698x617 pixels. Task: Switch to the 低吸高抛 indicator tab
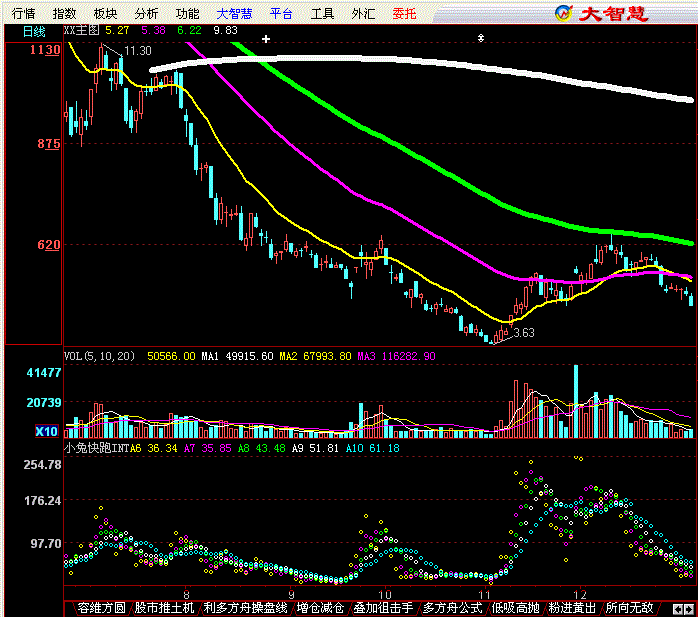pos(515,608)
